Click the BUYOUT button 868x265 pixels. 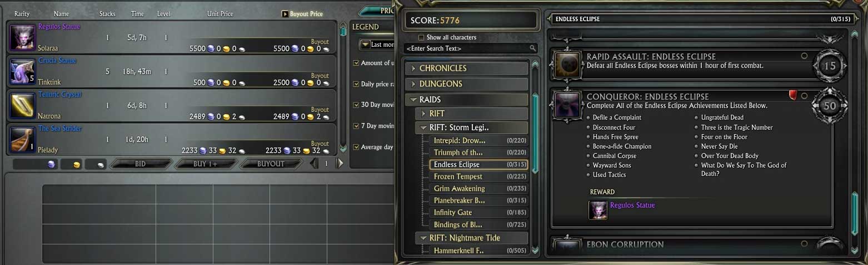tap(271, 164)
